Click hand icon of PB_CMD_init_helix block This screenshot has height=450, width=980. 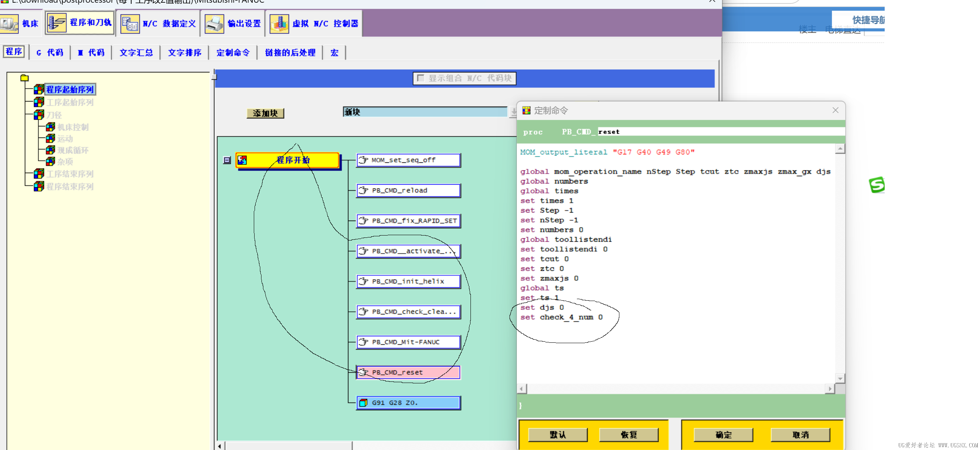[x=363, y=281]
